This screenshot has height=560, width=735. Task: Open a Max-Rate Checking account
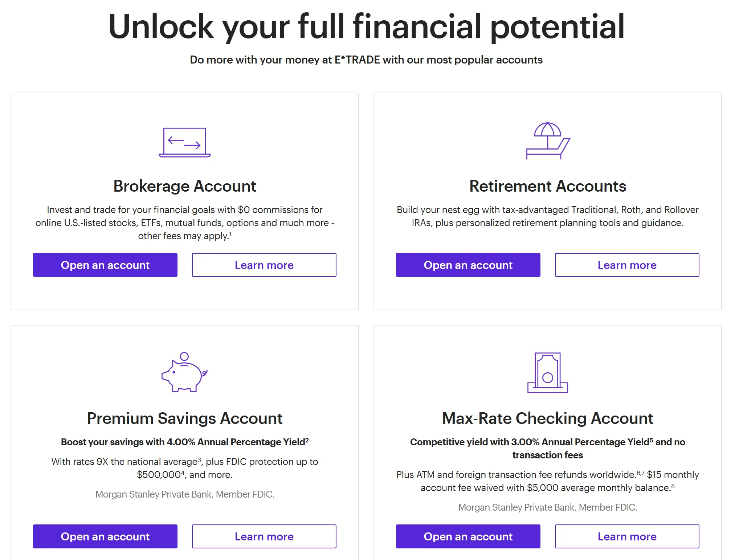468,536
